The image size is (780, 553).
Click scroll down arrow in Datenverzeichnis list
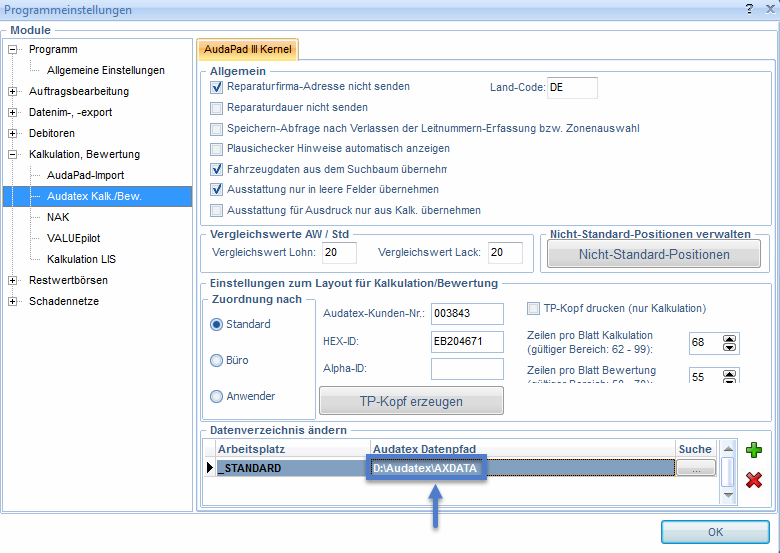pyautogui.click(x=728, y=495)
